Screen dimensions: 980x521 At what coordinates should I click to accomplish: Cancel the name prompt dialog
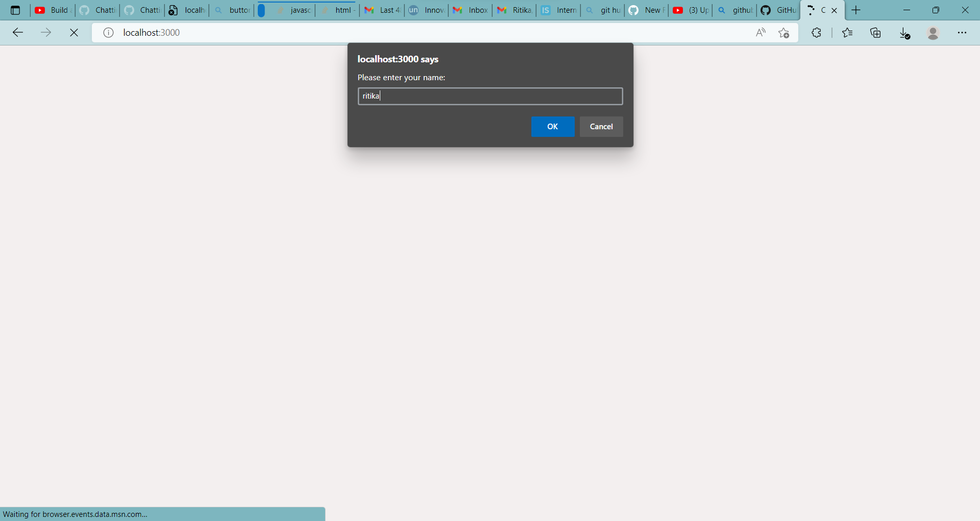pos(601,127)
